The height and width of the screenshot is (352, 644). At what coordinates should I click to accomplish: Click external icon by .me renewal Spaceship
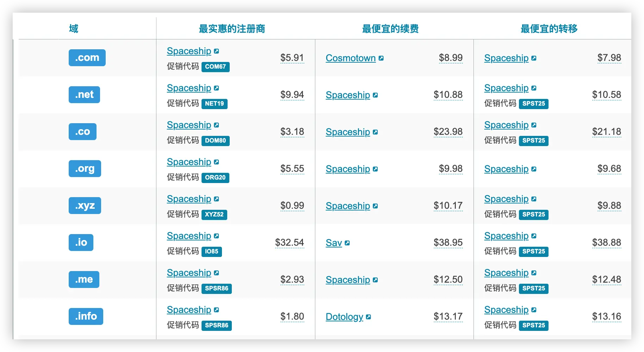click(375, 280)
